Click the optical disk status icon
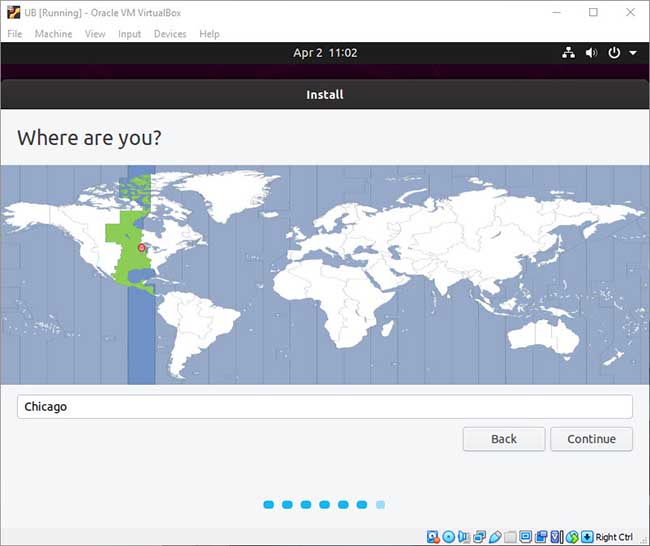Image resolution: width=650 pixels, height=546 pixels. [x=449, y=537]
